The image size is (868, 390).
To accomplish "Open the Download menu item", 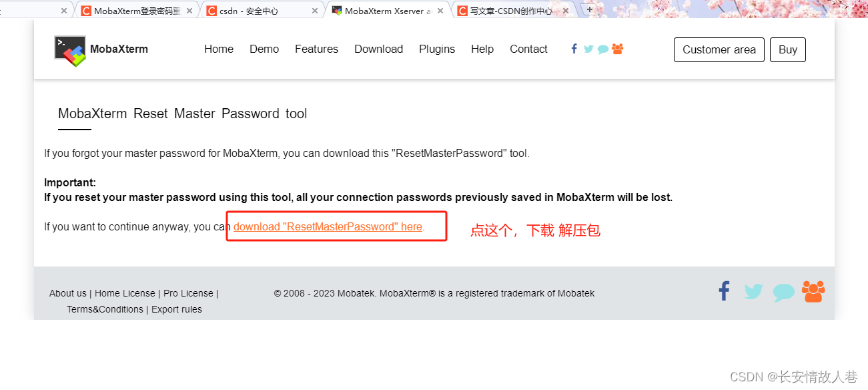I will coord(378,49).
